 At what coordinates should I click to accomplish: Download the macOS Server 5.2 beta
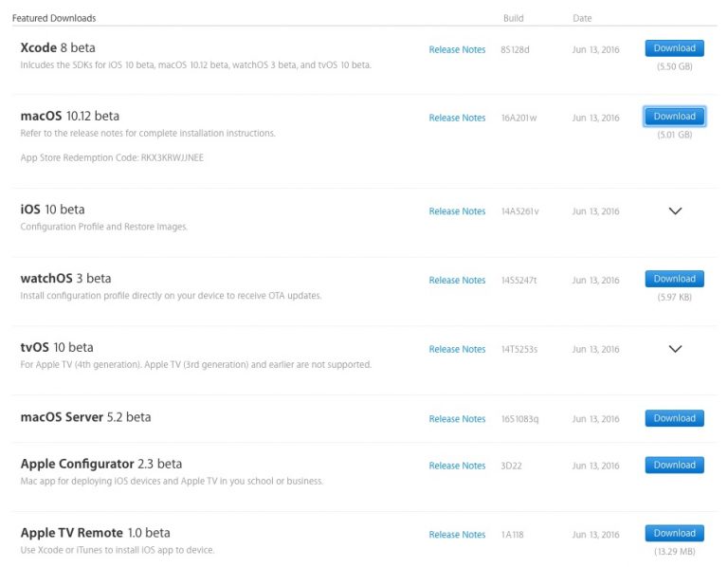[674, 418]
